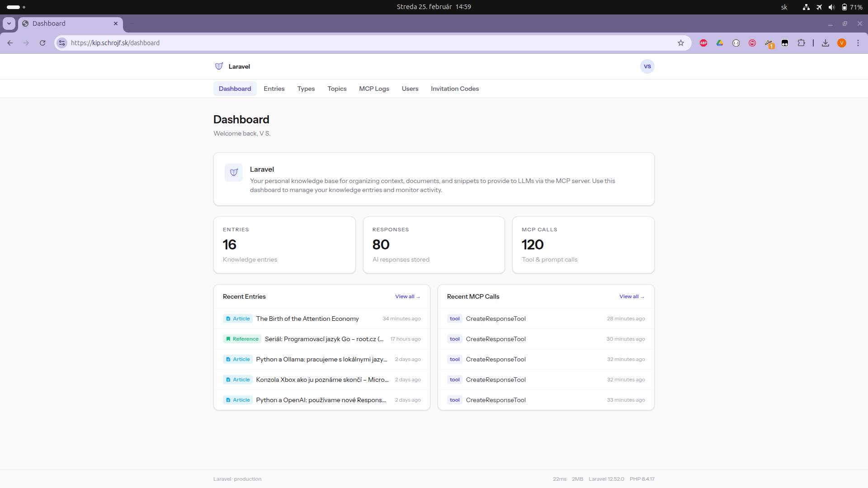Click Article badge beside Attention Economy entry

click(x=237, y=319)
